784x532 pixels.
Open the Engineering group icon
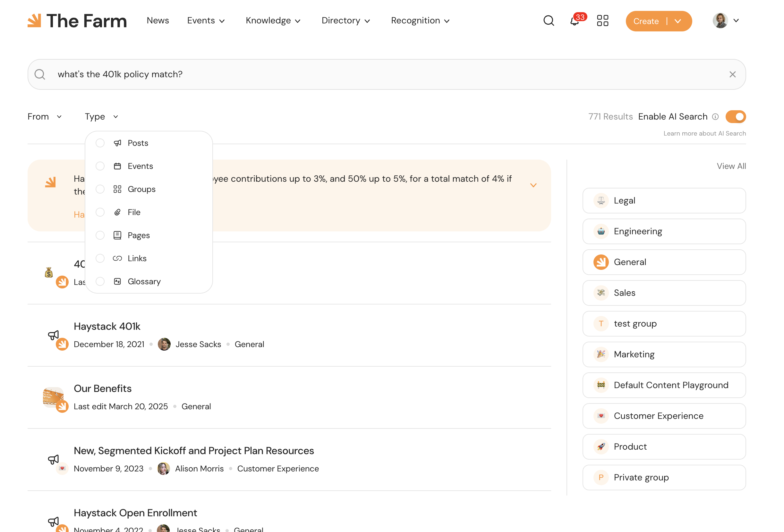[x=601, y=231]
